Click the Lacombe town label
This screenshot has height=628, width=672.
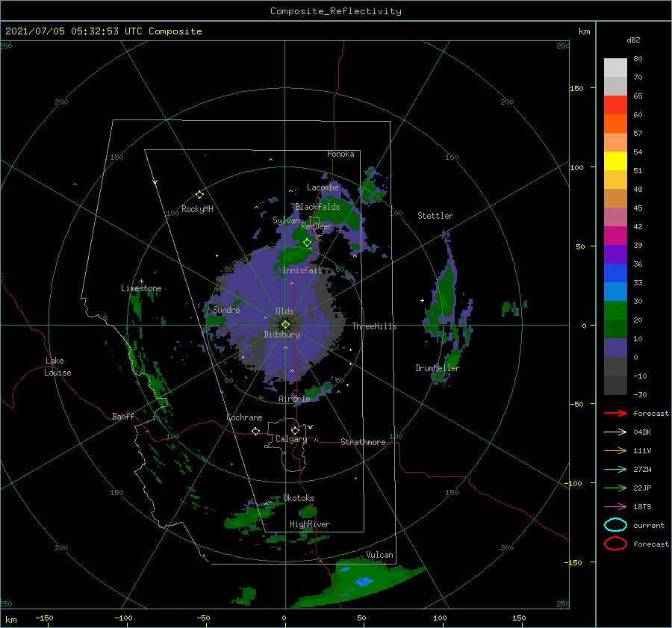[x=323, y=187]
